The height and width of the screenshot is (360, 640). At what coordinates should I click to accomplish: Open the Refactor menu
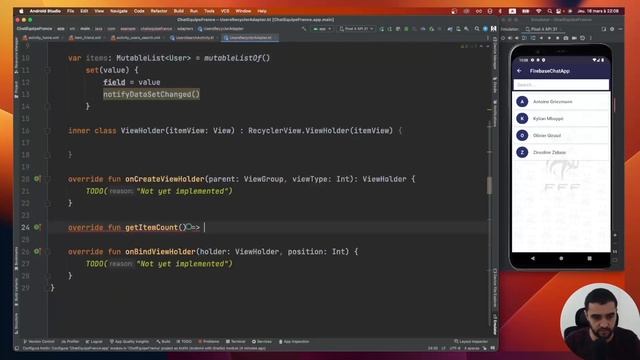(159, 11)
